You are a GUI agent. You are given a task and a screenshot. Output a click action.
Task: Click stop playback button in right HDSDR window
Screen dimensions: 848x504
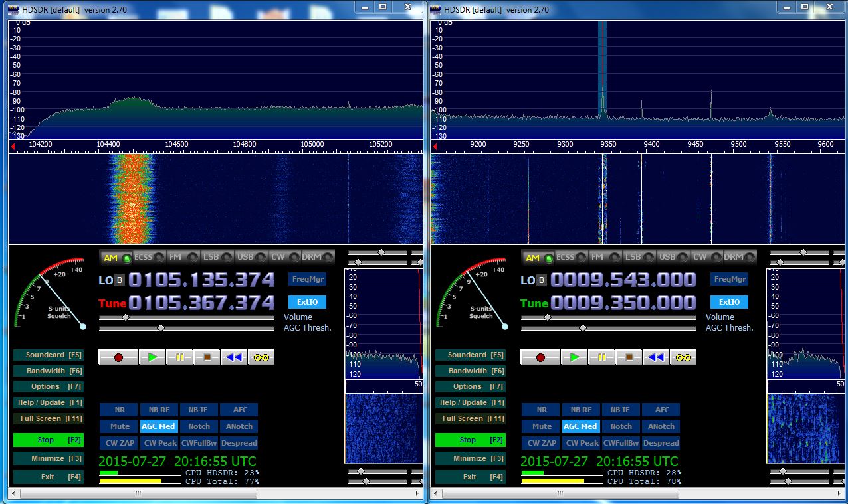point(629,357)
